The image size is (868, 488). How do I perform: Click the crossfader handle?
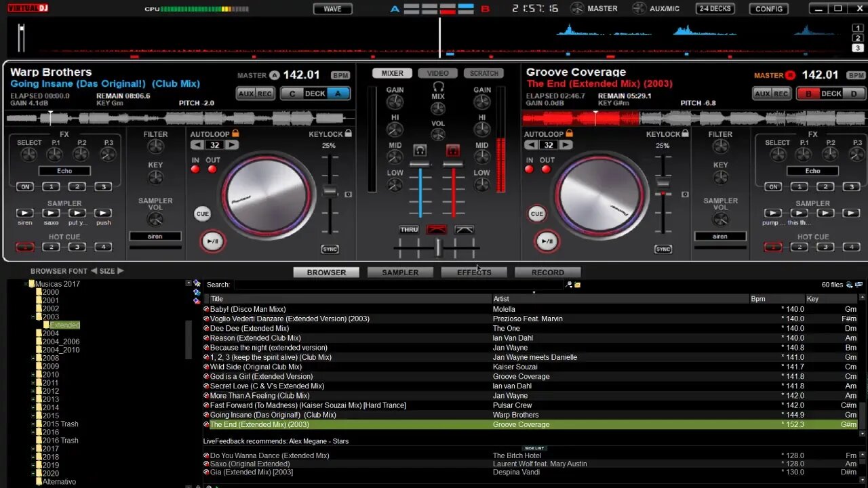pyautogui.click(x=438, y=248)
